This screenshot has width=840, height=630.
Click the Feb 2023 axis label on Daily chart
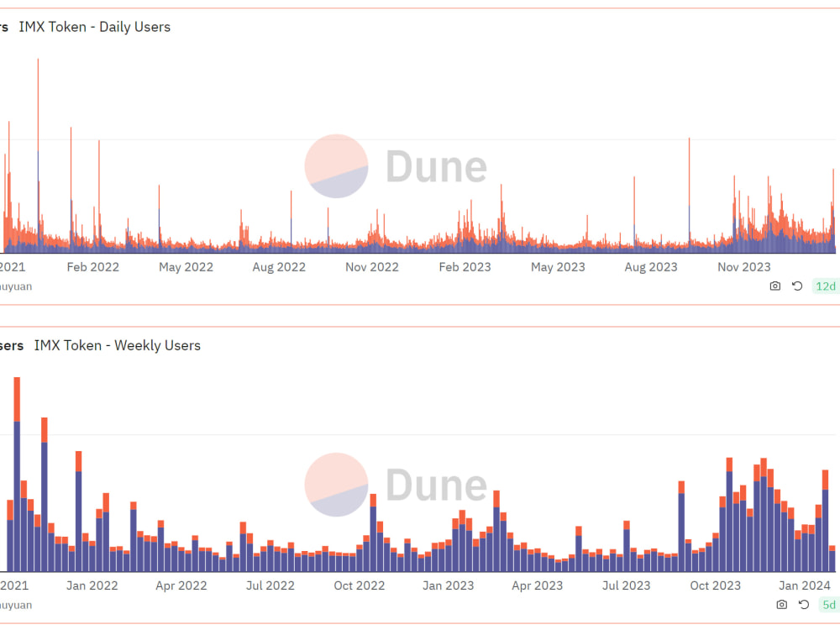(465, 267)
